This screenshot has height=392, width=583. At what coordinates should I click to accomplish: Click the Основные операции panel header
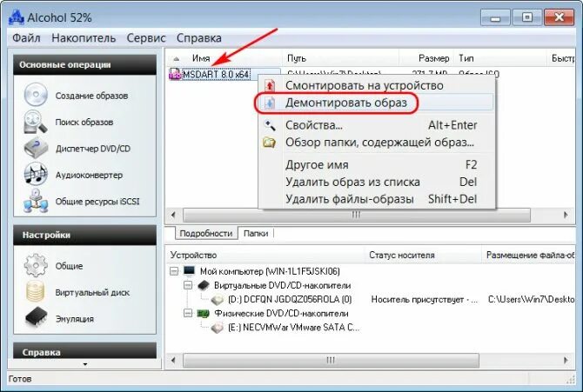pyautogui.click(x=84, y=64)
